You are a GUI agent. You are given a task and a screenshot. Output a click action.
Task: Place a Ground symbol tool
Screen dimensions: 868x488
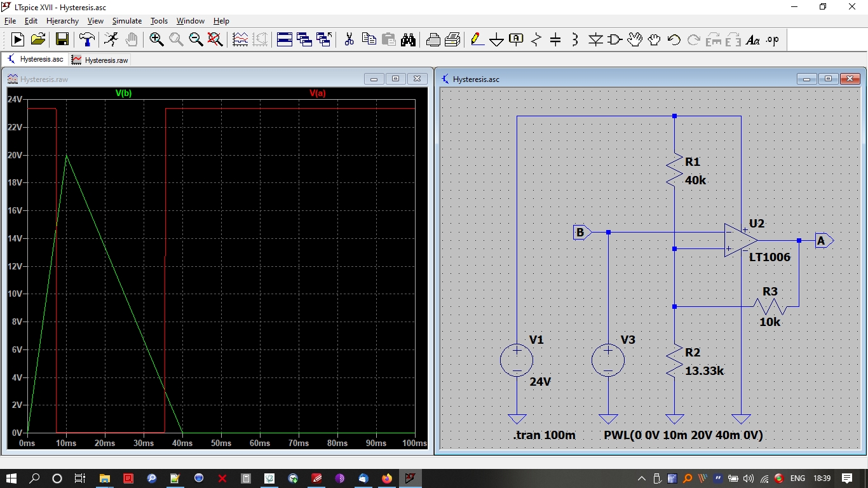[x=497, y=39]
